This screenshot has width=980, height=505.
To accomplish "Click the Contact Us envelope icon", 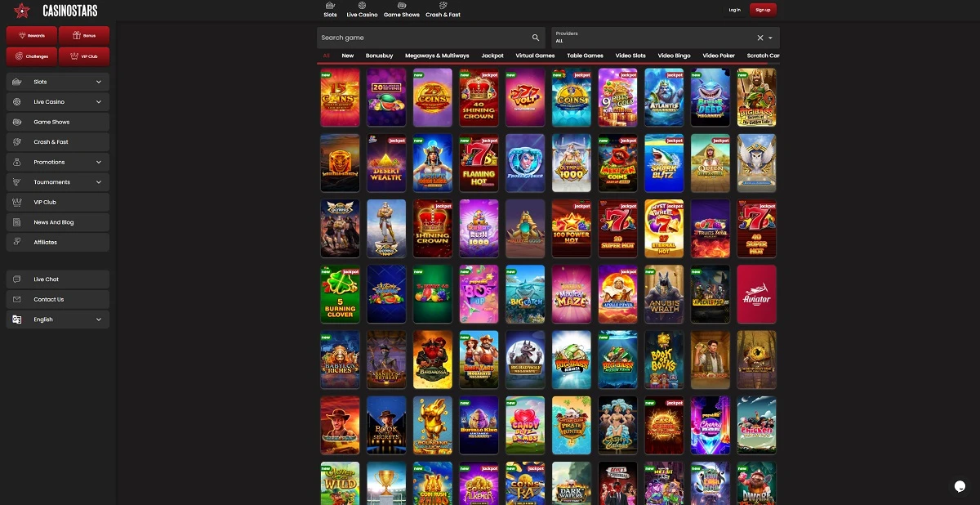I will [x=17, y=299].
